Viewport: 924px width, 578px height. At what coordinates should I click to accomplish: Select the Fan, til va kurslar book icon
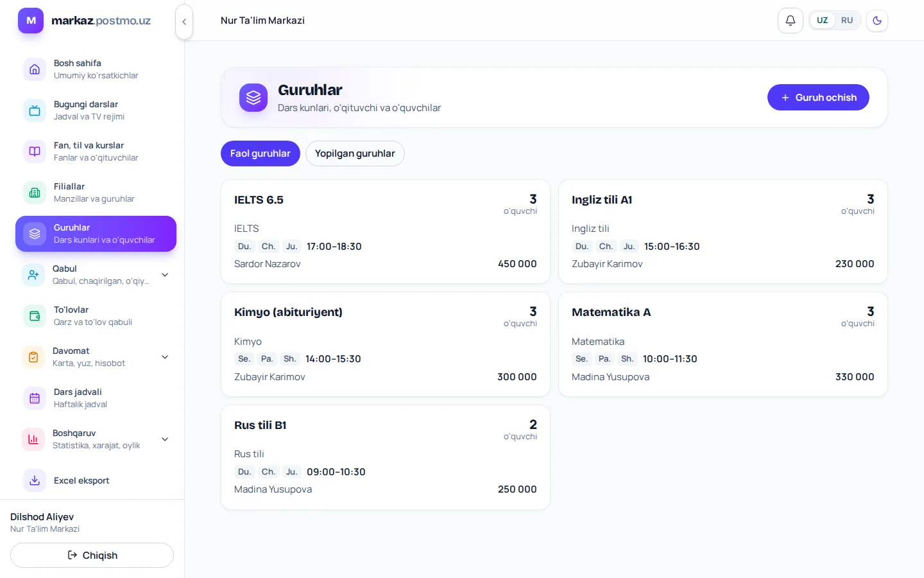pyautogui.click(x=35, y=152)
